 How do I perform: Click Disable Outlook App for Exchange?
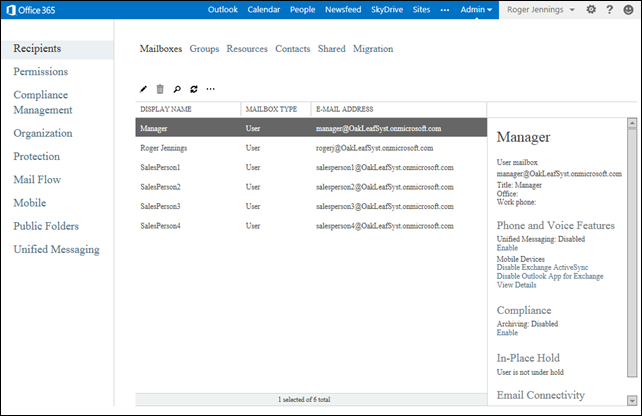point(550,276)
